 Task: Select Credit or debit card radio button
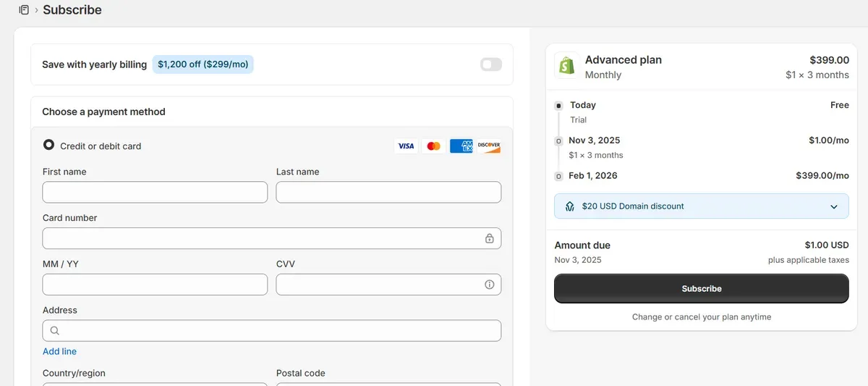(x=49, y=145)
